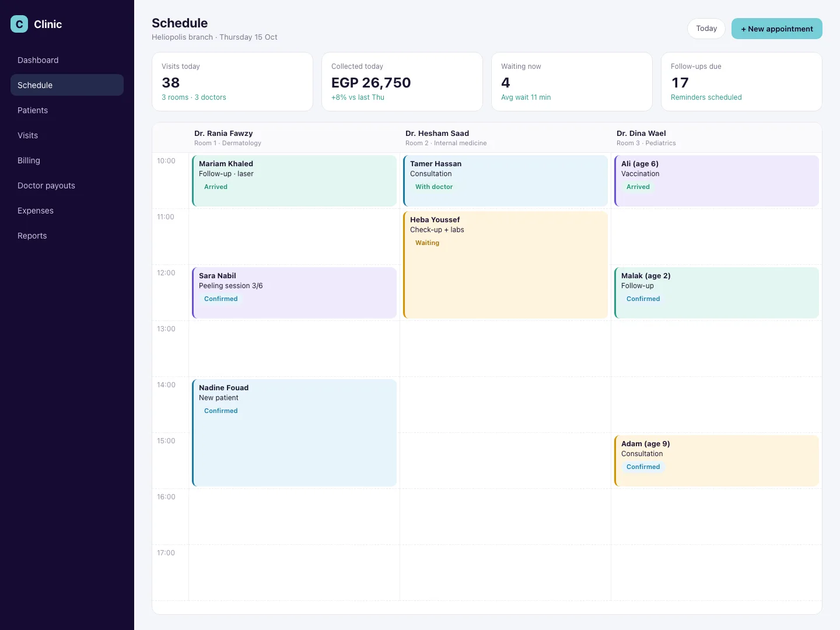The height and width of the screenshot is (630, 840).
Task: Open the Reports section
Action: tap(67, 236)
